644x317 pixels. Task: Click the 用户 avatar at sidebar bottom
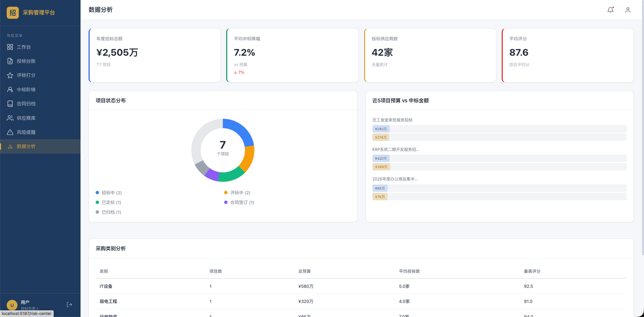(12, 305)
